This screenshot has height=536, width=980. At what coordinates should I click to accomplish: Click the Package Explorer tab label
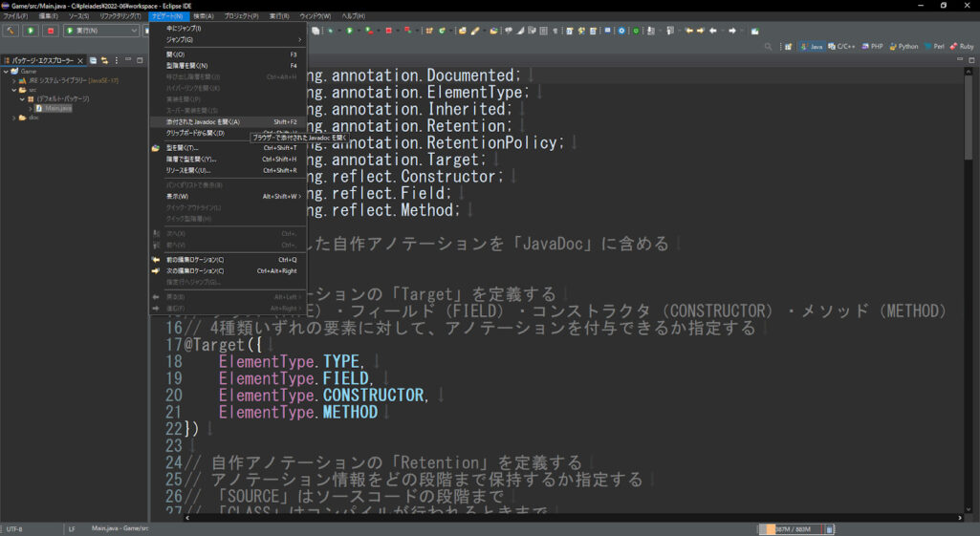42,60
